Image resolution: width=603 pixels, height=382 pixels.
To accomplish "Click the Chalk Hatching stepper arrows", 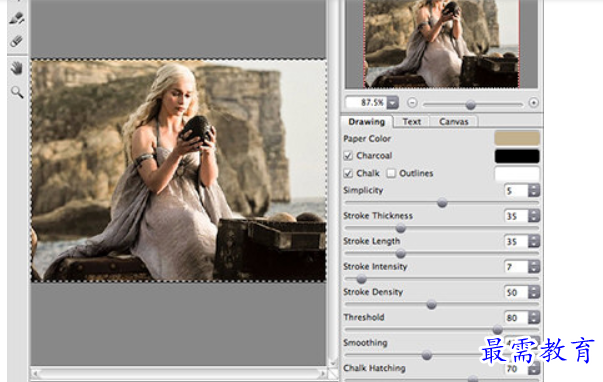I will (x=534, y=369).
